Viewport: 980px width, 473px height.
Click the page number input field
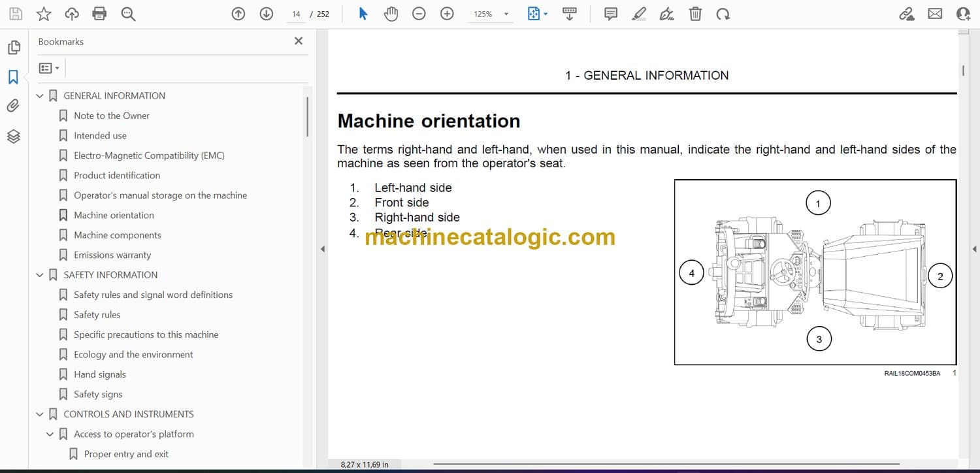[296, 14]
